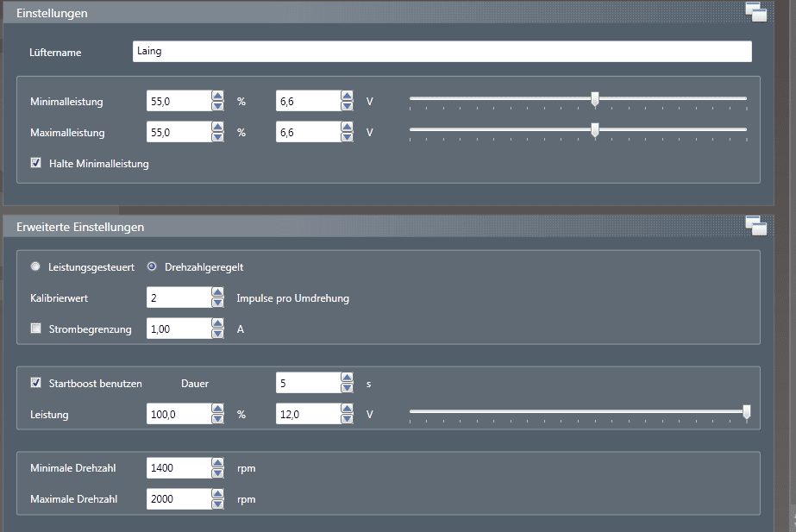Screen dimensions: 796x532
Task: Select the Leistungsgesteuert radio button
Action: pos(35,266)
